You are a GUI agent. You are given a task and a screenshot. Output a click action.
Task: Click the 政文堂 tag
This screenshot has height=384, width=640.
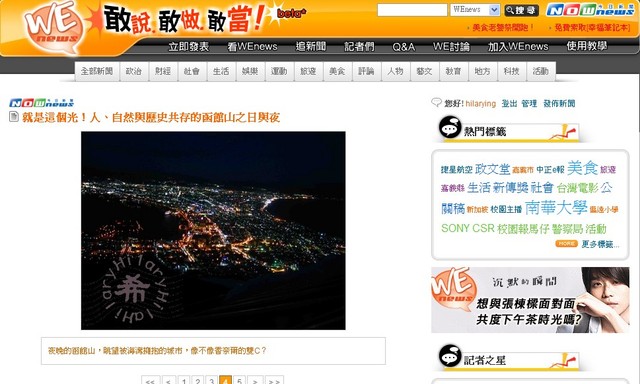492,169
